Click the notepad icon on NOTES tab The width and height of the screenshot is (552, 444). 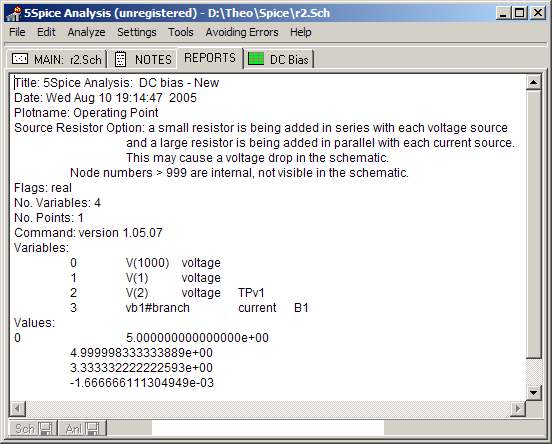click(x=120, y=59)
